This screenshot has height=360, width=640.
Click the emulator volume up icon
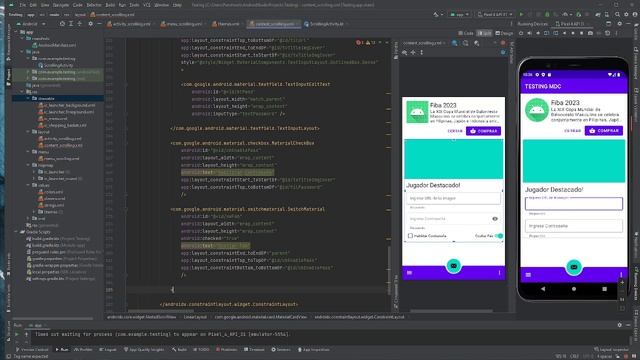[x=529, y=33]
